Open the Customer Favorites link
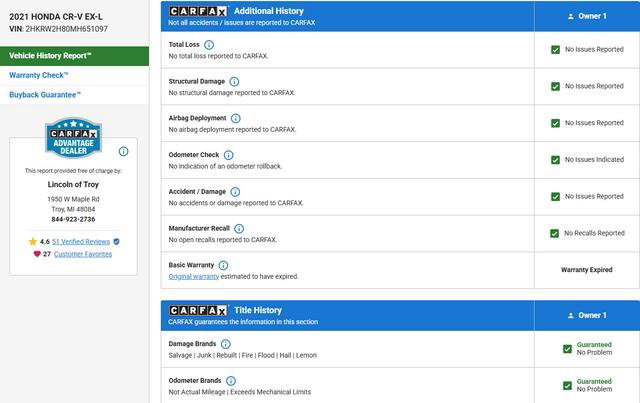640x403 pixels. [83, 254]
